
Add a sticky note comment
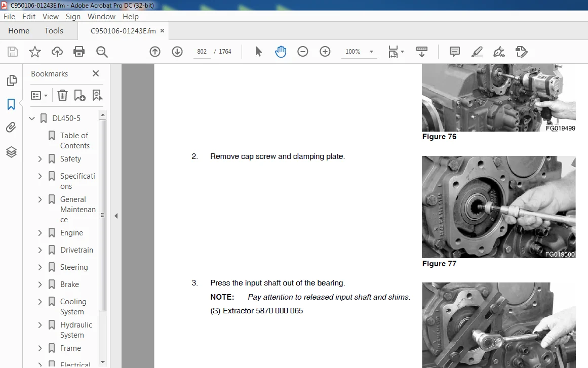(454, 51)
